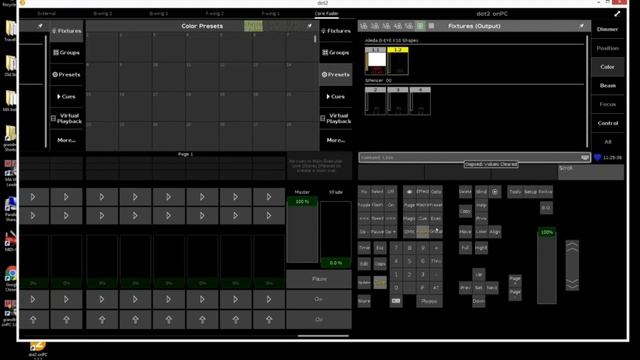
Task: Pin the Fixtures (Output) window
Action: click(x=581, y=26)
